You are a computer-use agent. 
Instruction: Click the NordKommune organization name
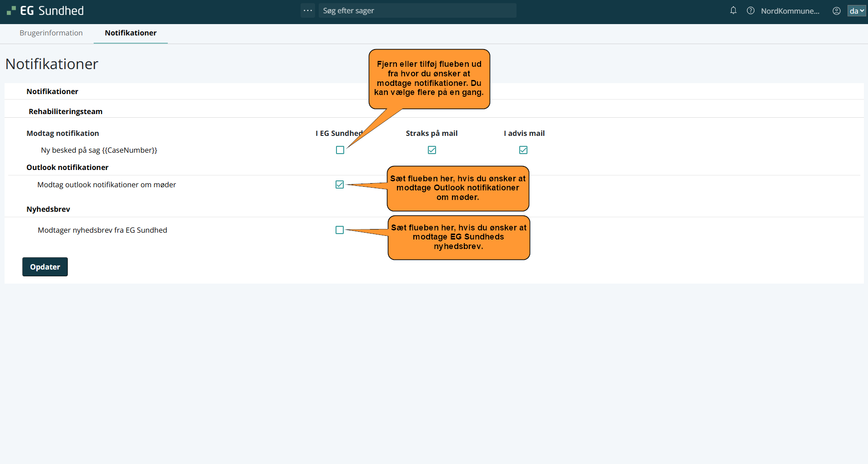coord(790,11)
